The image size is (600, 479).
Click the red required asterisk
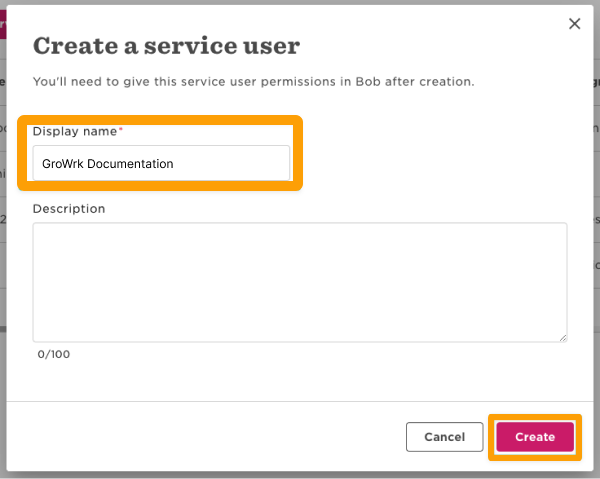(121, 131)
